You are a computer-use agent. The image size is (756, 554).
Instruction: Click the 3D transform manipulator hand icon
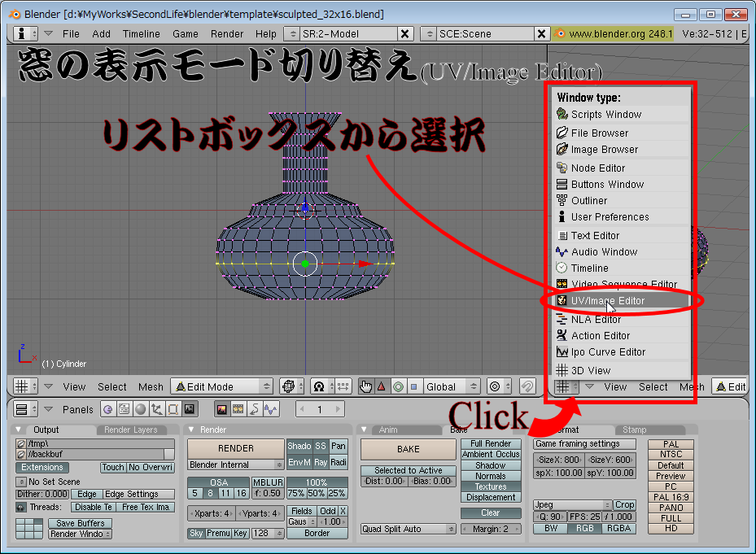(365, 386)
